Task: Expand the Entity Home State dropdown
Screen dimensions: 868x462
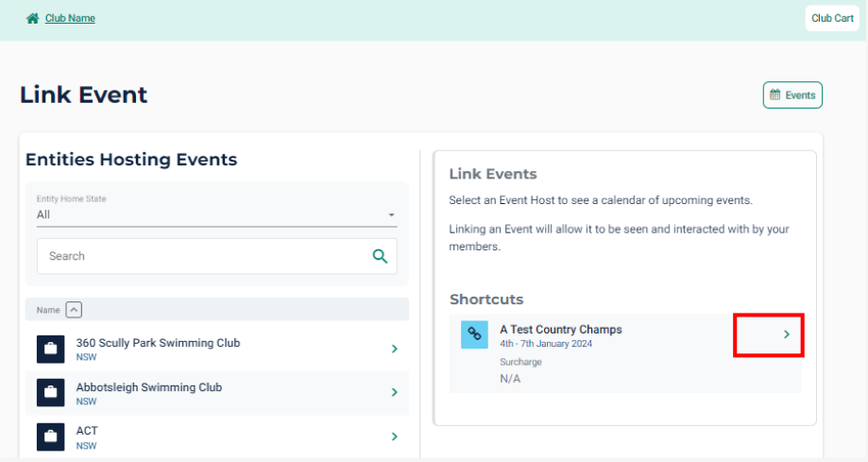Action: coord(216,208)
